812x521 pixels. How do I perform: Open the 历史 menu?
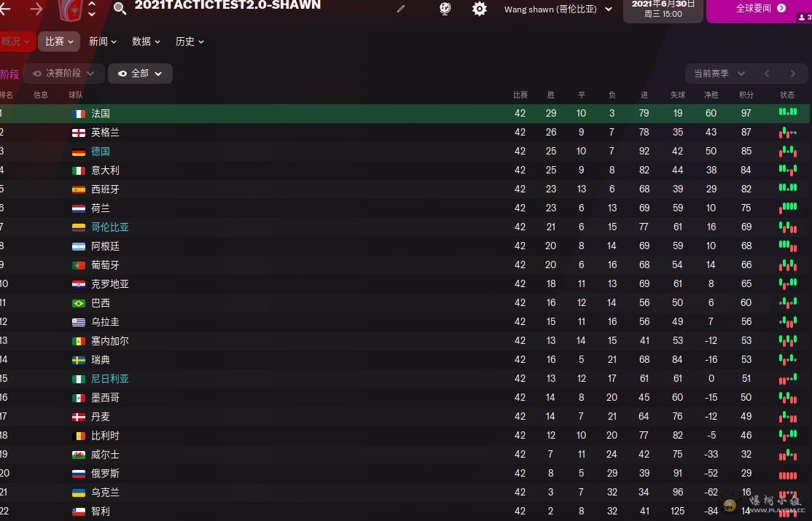click(190, 42)
